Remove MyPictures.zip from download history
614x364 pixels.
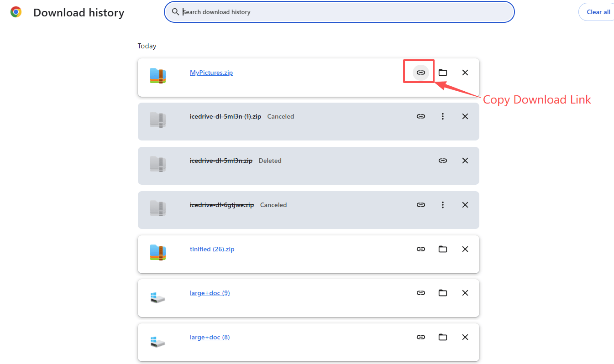click(x=465, y=72)
